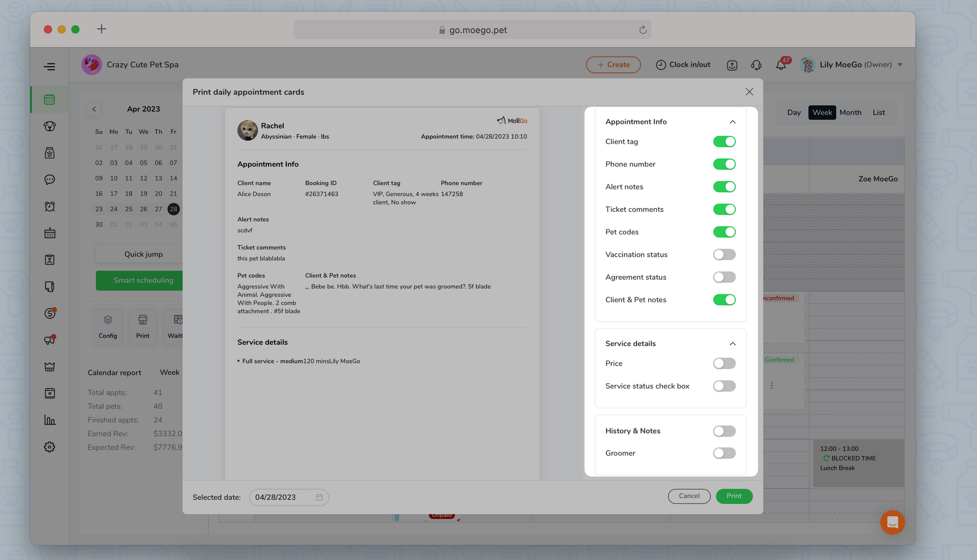Click the hamburger menu icon
Screen dimensions: 977x560
tap(49, 66)
